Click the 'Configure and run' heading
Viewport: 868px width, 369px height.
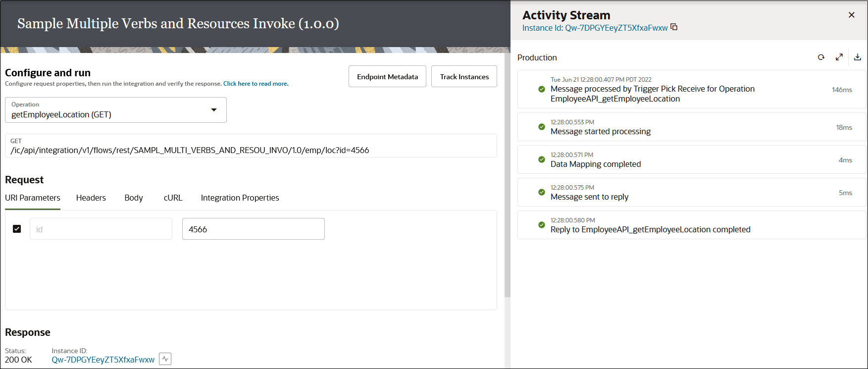tap(48, 73)
